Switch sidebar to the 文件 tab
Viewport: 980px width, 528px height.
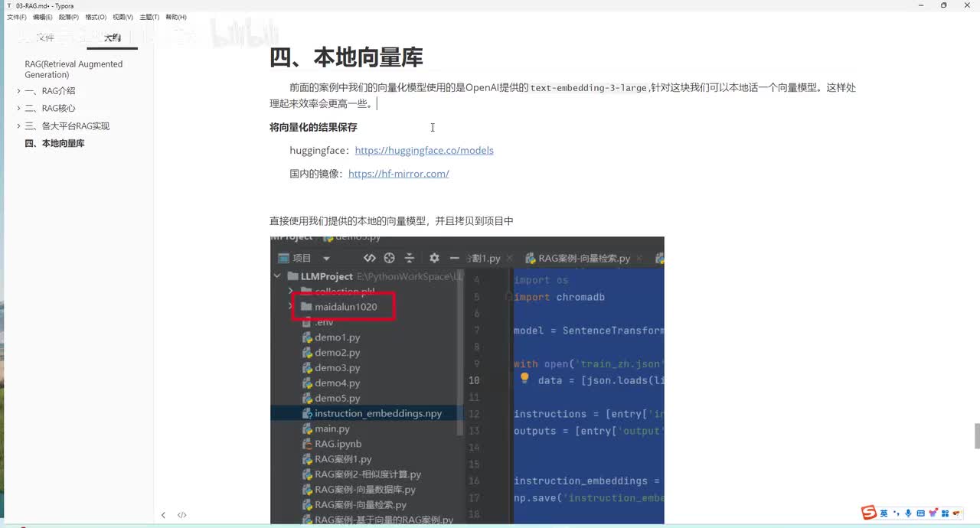[45, 37]
